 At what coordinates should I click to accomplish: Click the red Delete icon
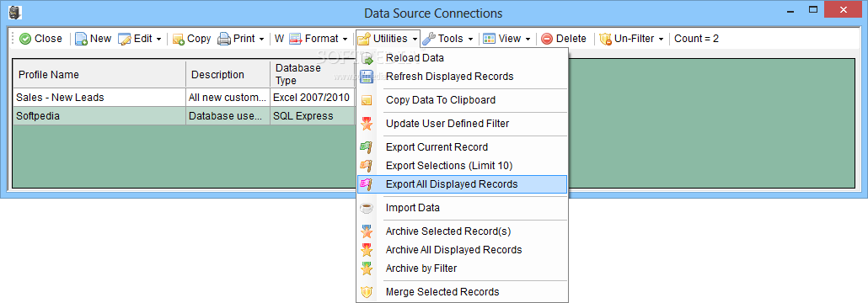click(547, 39)
